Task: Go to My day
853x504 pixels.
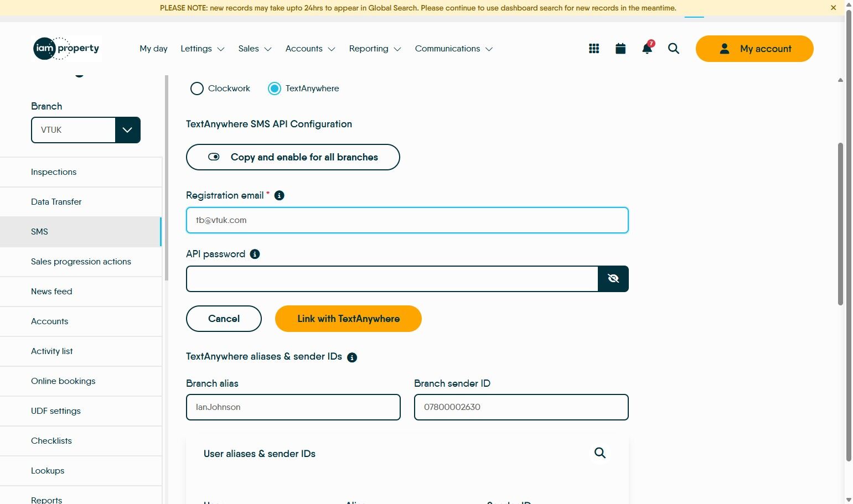Action: click(153, 49)
